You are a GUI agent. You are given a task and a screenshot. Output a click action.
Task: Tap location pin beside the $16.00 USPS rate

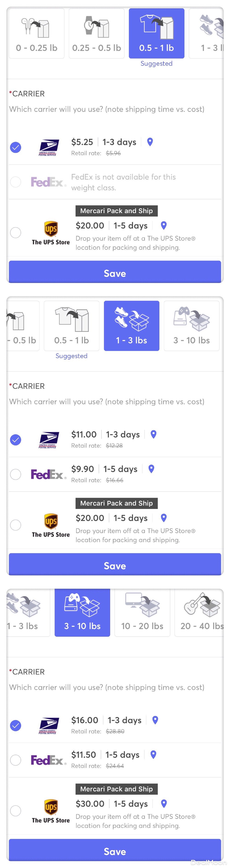155,720
